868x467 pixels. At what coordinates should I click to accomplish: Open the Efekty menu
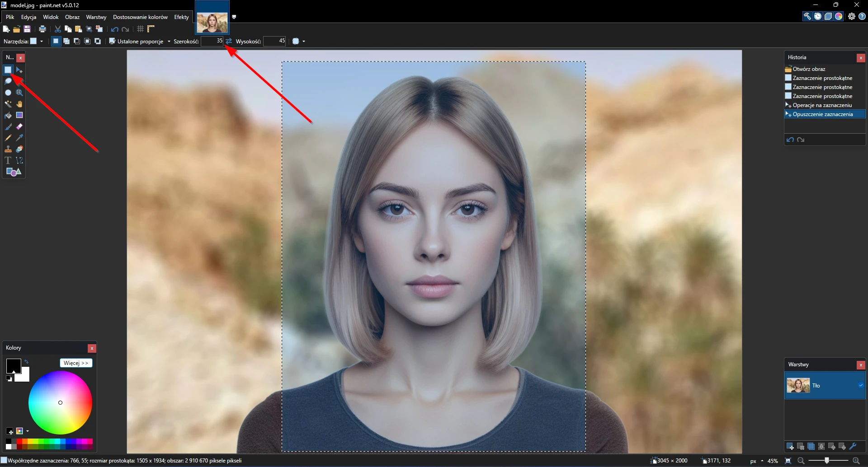182,17
